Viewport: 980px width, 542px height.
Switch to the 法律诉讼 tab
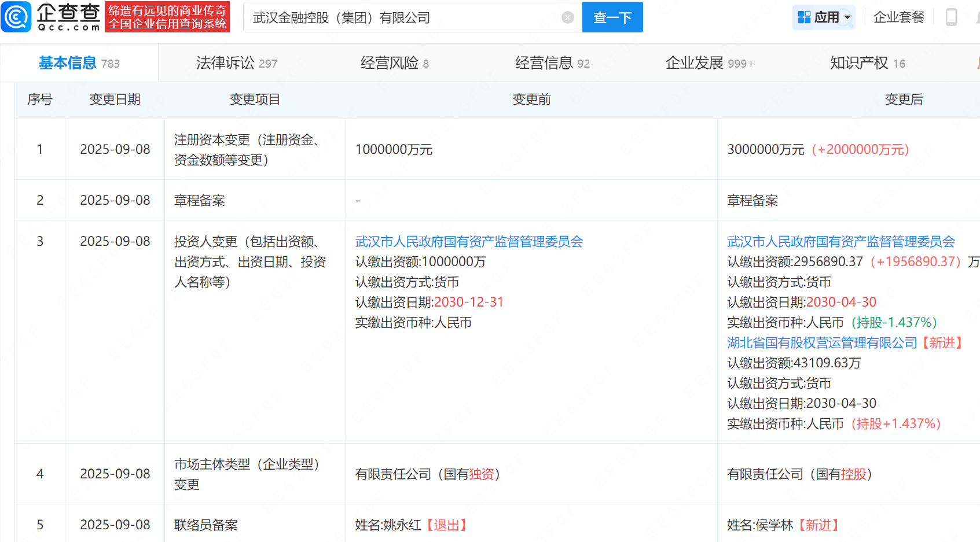point(237,63)
